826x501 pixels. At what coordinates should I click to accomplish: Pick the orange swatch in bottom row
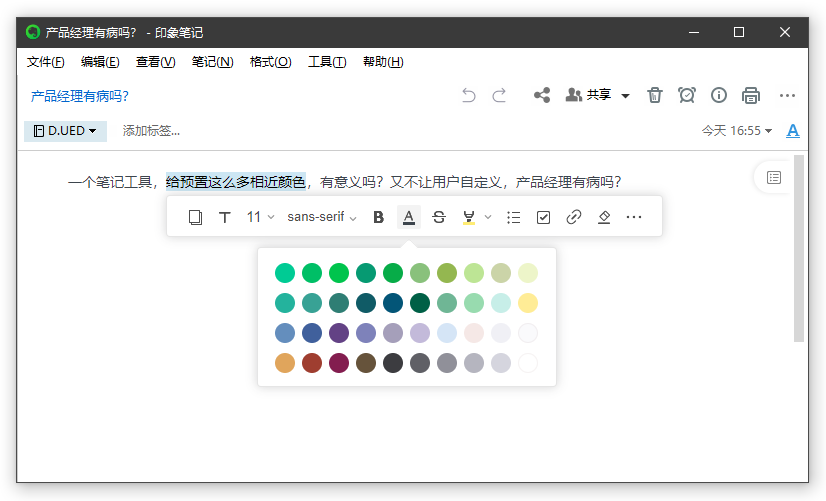285,363
